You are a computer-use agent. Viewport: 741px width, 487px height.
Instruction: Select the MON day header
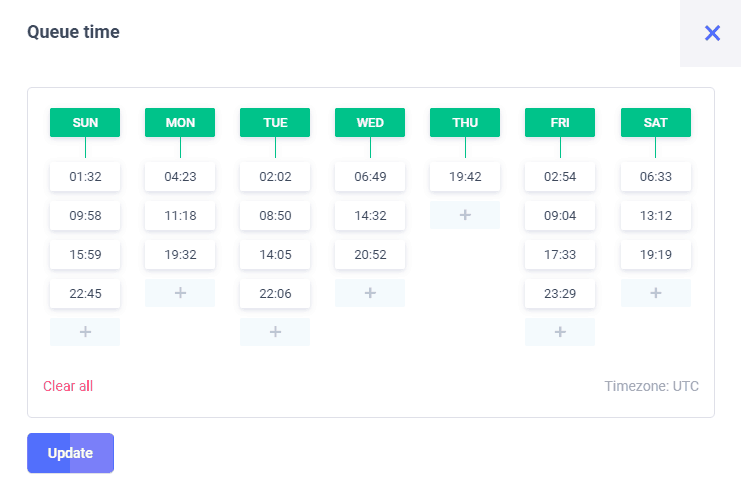click(180, 122)
